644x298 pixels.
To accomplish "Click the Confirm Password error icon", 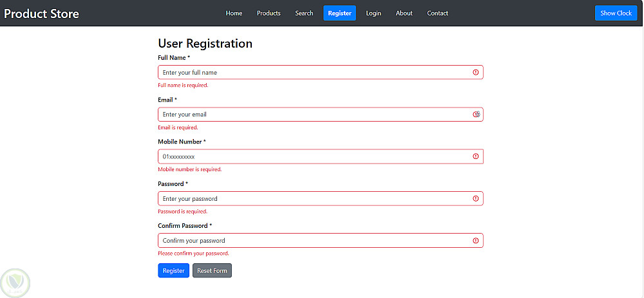I will pyautogui.click(x=476, y=241).
